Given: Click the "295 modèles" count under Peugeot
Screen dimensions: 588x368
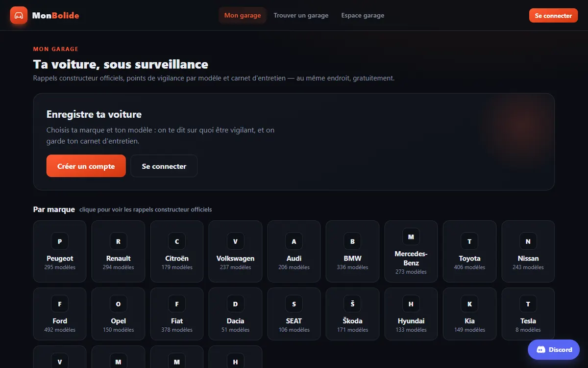Looking at the screenshot, I should (60, 267).
